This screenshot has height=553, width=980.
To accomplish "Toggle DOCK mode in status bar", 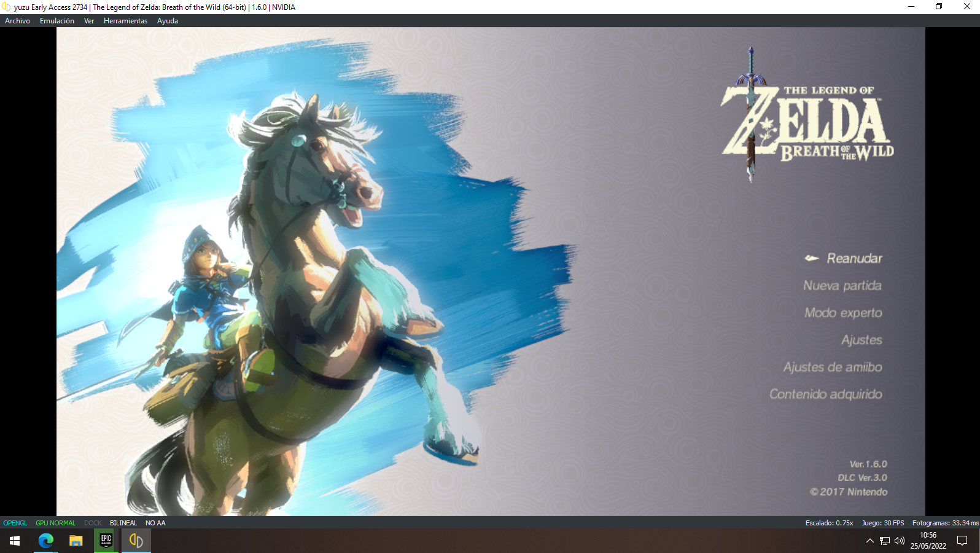I will click(x=93, y=523).
